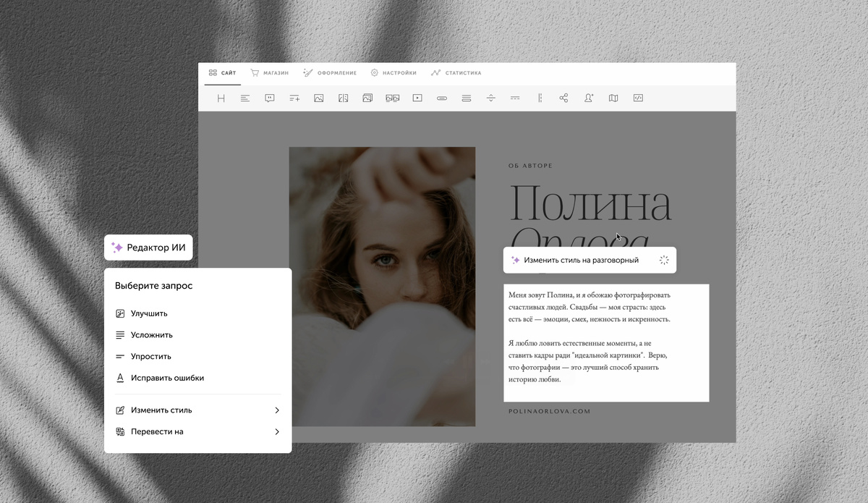
Task: Insert a quote block from the toolbar
Action: [x=270, y=98]
